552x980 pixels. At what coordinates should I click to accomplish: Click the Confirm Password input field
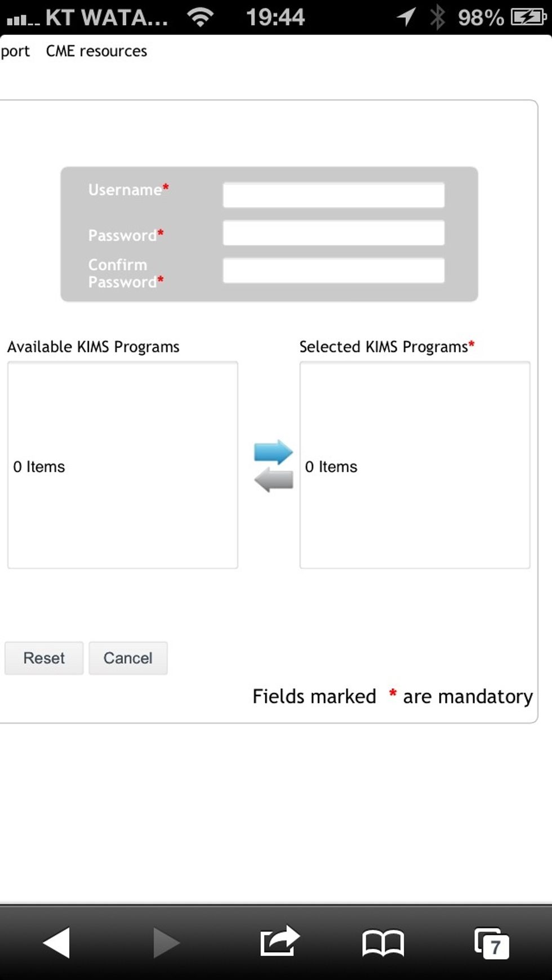coord(333,271)
